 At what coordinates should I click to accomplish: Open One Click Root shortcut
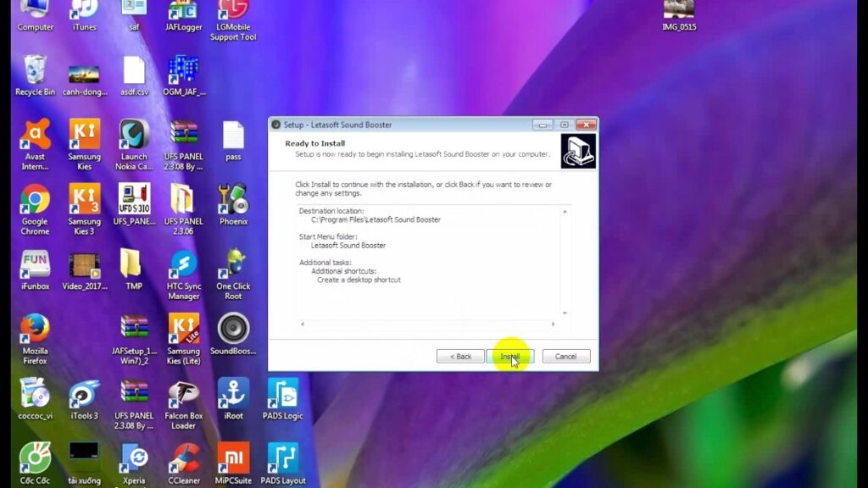pos(233,275)
